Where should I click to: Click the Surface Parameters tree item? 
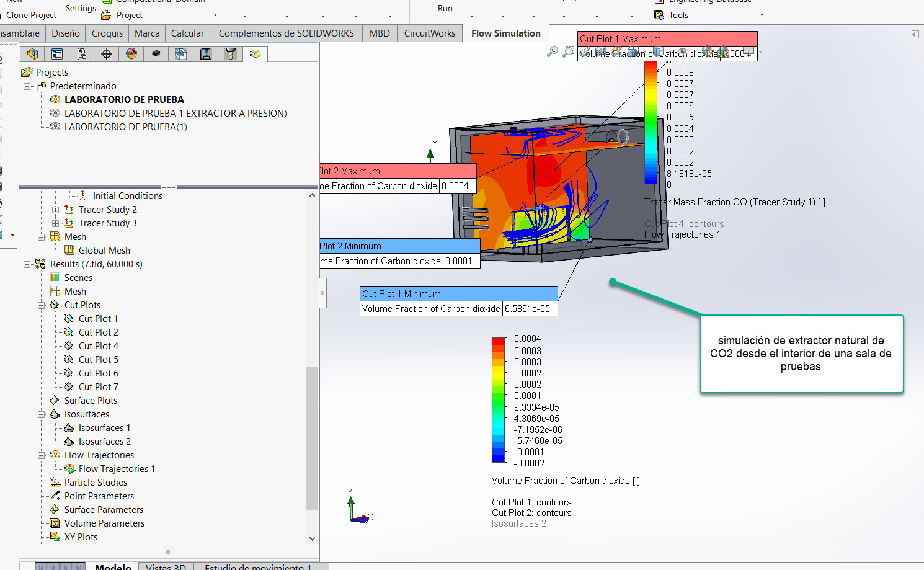coord(104,510)
